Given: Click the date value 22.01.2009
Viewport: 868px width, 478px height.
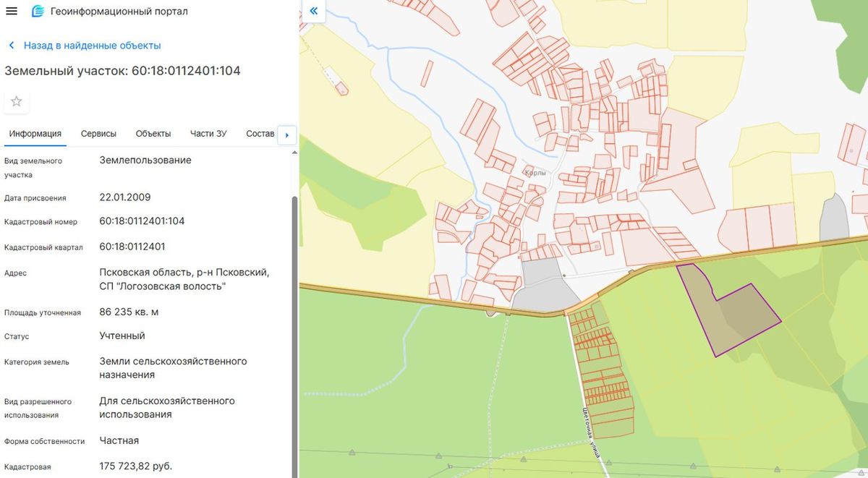Looking at the screenshot, I should [125, 197].
